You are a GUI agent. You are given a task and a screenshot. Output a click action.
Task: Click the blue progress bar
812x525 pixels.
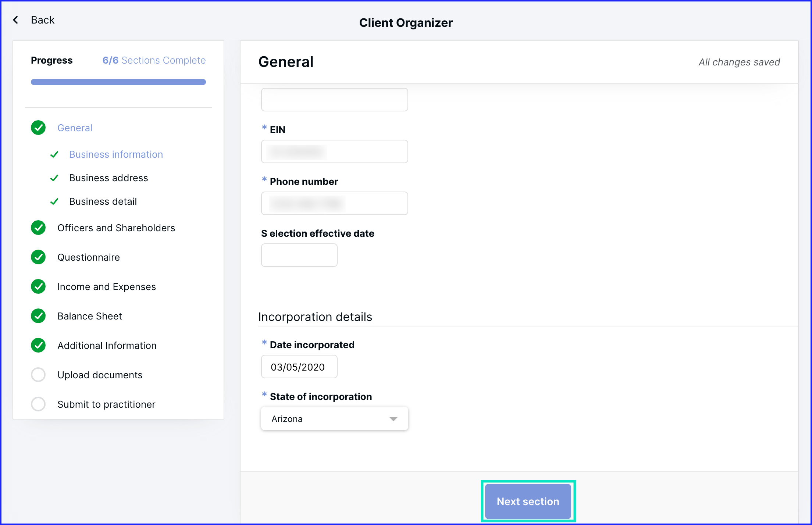click(x=118, y=82)
